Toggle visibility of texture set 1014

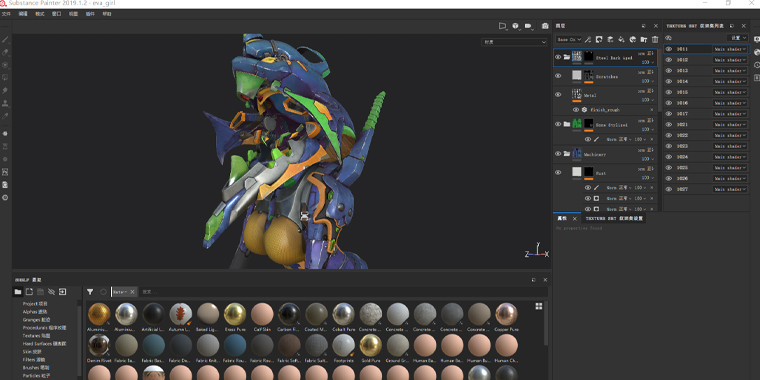point(668,81)
